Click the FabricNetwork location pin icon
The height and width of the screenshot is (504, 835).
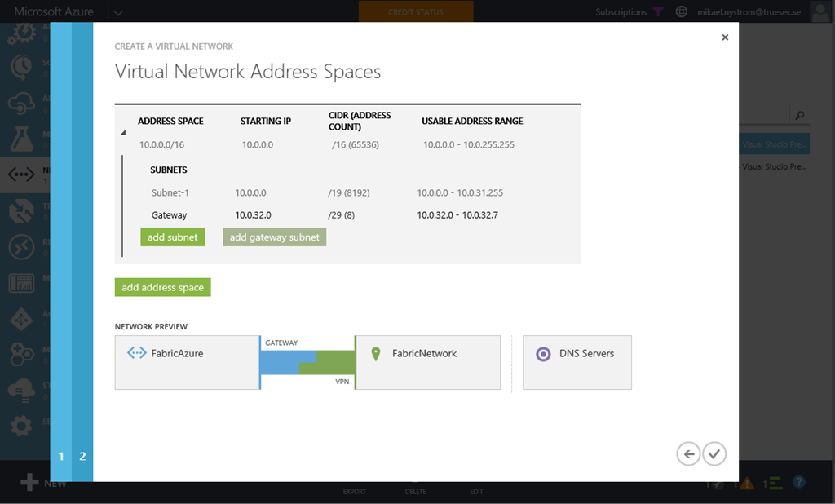coord(376,354)
